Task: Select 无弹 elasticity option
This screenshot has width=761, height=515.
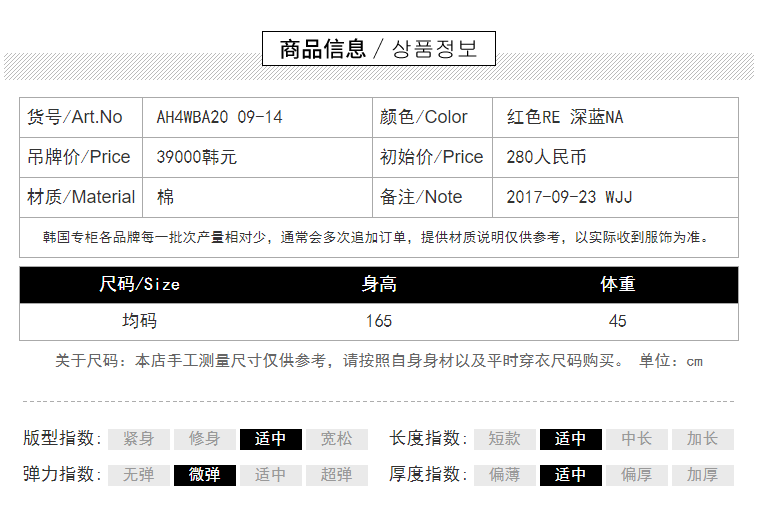Action: pyautogui.click(x=138, y=475)
